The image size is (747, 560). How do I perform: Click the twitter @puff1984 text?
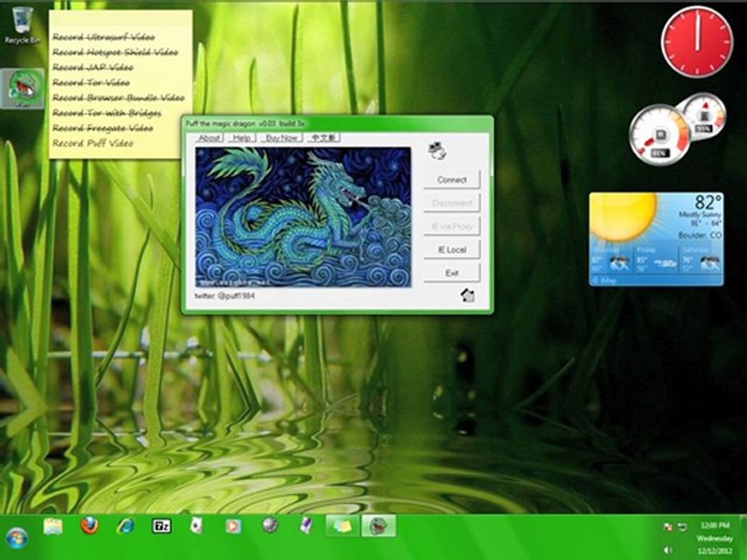click(224, 296)
